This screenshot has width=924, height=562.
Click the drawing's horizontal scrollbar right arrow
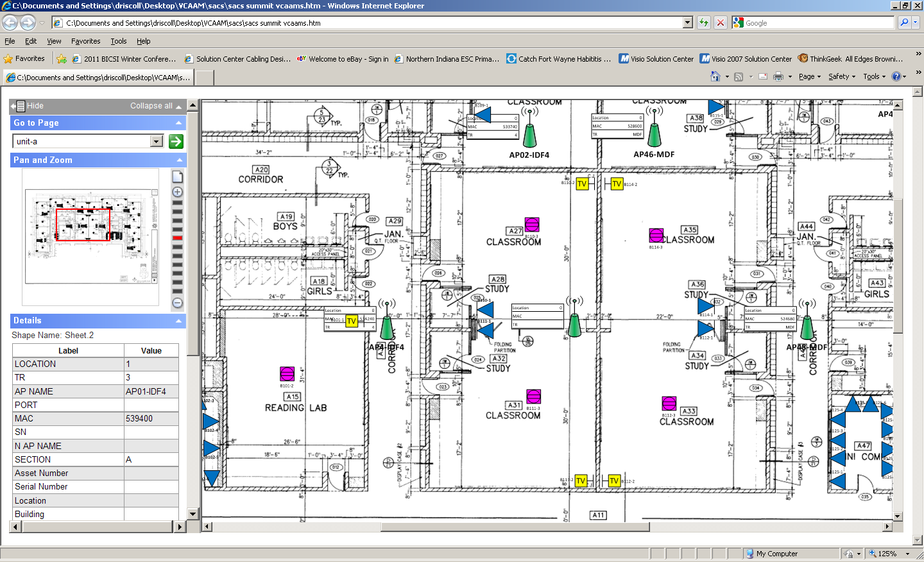(887, 527)
